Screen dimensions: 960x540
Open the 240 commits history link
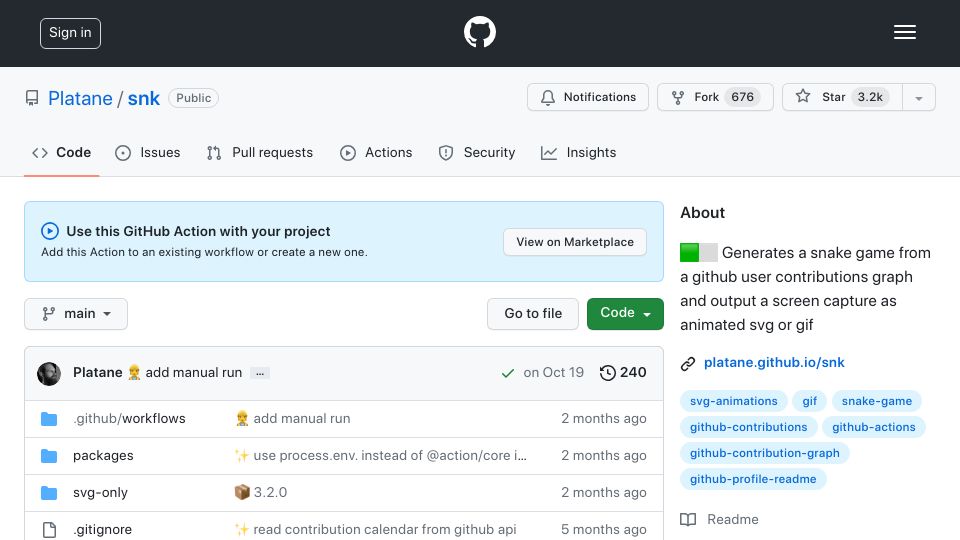click(623, 372)
